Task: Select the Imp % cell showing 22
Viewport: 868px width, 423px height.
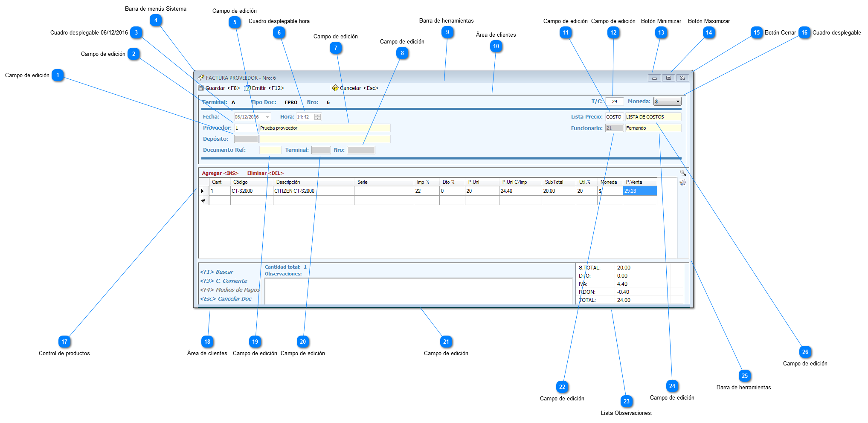Action: 427,191
